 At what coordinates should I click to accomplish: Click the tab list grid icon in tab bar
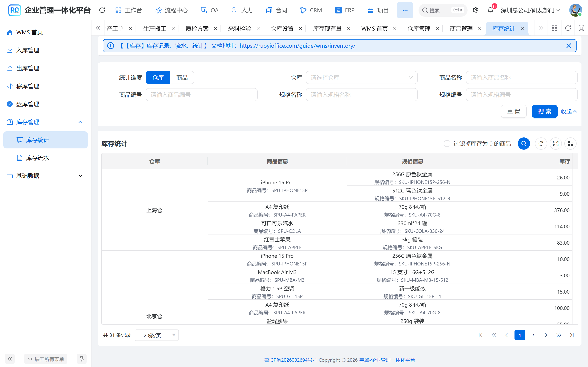pyautogui.click(x=555, y=28)
